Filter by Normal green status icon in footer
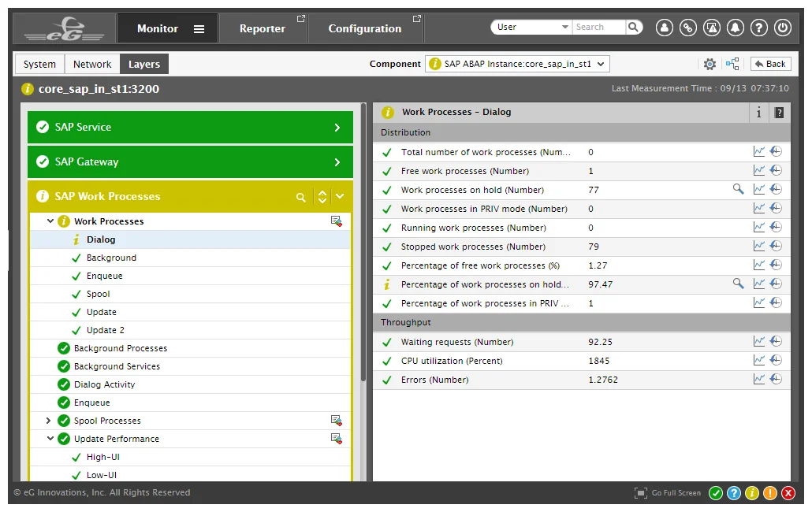The height and width of the screenshot is (512, 812). click(716, 493)
